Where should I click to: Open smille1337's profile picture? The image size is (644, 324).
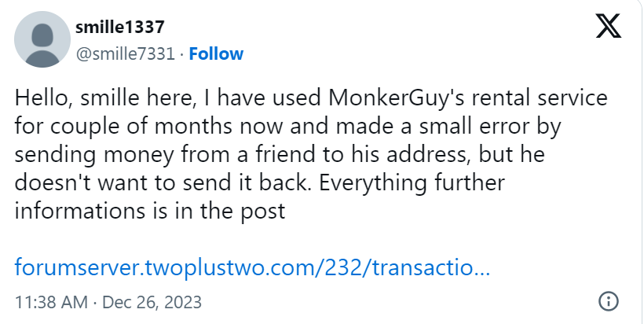[42, 41]
